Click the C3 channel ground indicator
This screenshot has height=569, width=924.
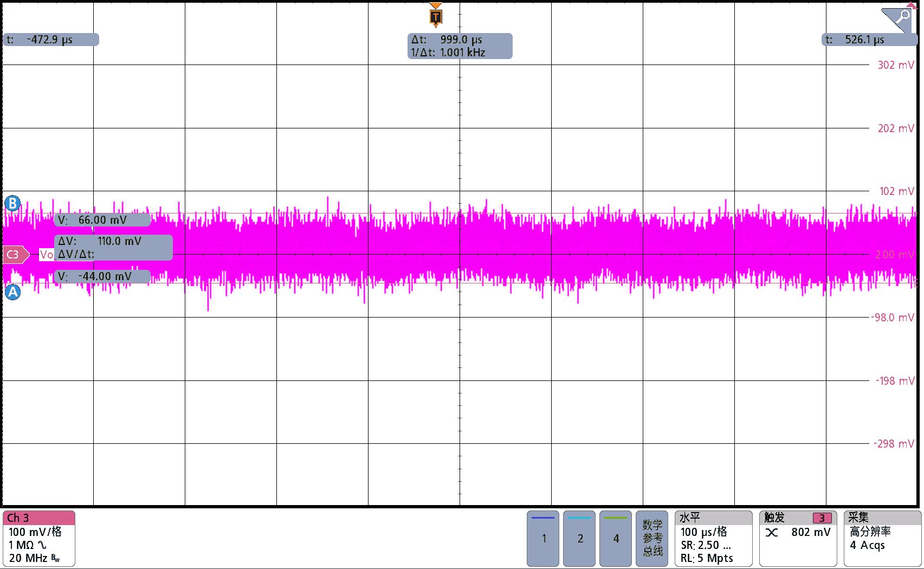pos(16,255)
